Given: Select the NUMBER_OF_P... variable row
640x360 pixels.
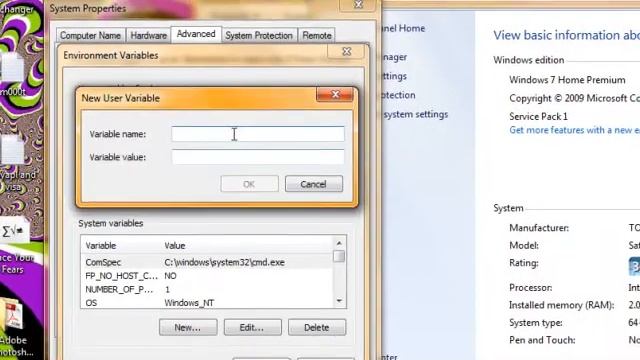Looking at the screenshot, I should (207, 289).
